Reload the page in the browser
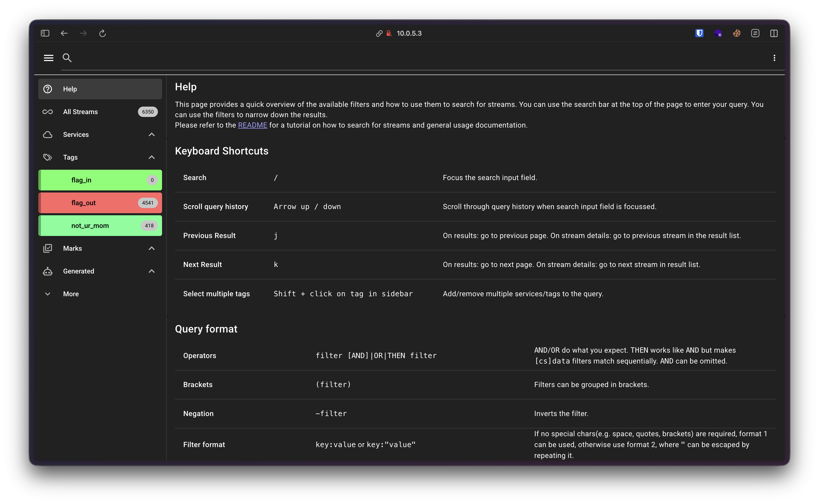 pos(103,33)
